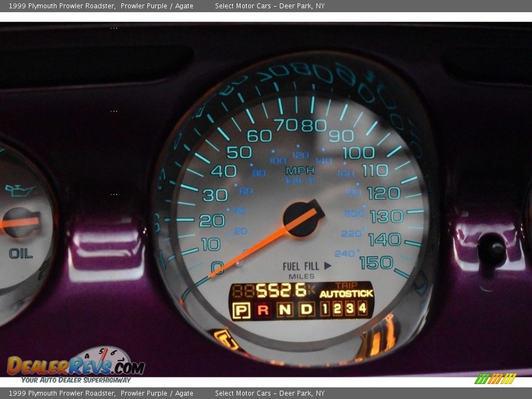The width and height of the screenshot is (532, 399).
Task: Click the 60 mph mark
Action: [259, 136]
